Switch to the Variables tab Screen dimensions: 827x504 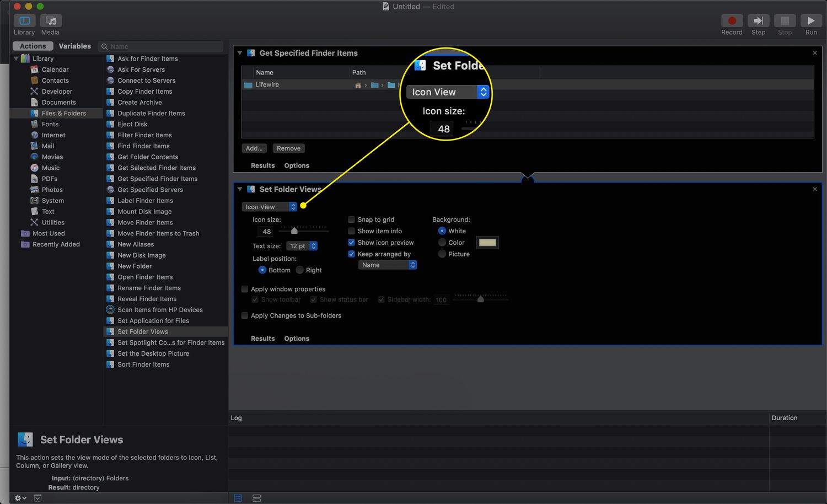(74, 46)
